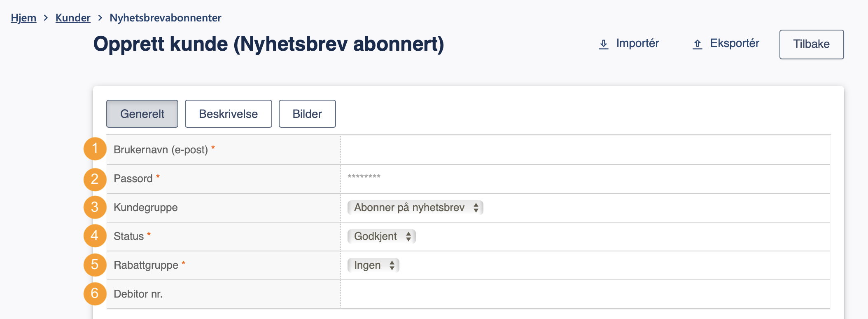Go to Hjem breadcrumb link
This screenshot has height=319, width=868.
click(23, 18)
